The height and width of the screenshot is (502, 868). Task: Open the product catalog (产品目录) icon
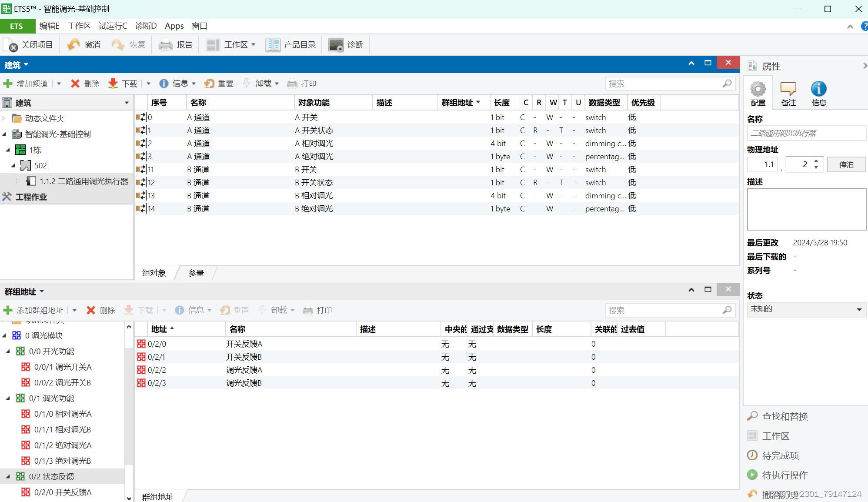tap(273, 45)
